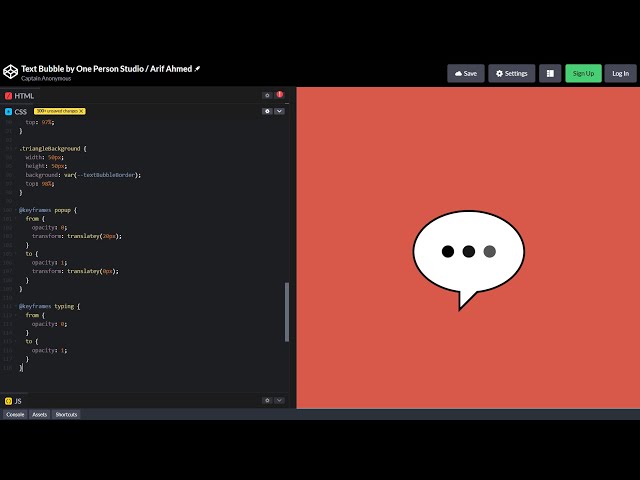Click the CSS editor vertical scrollbar
Image resolution: width=640 pixels, height=480 pixels.
point(287,312)
